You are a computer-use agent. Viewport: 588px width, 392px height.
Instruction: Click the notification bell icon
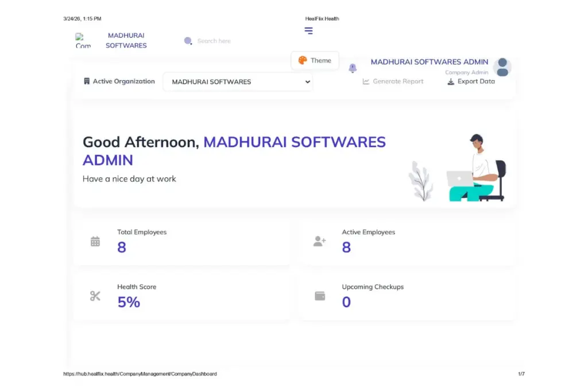coord(353,68)
